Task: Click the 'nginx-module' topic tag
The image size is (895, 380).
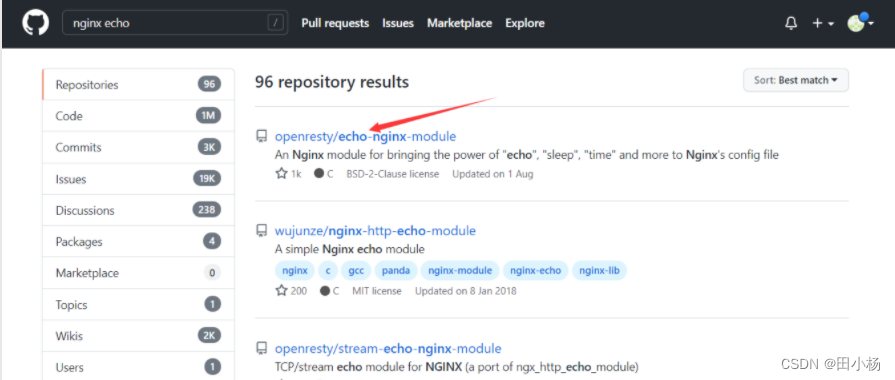Action: coord(460,270)
